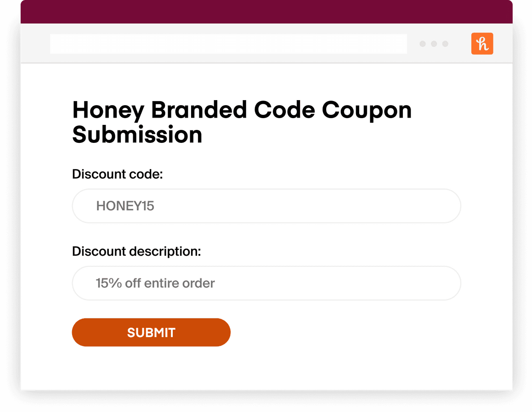Click the right dot in browser toolbar
The height and width of the screenshot is (412, 532).
click(445, 44)
